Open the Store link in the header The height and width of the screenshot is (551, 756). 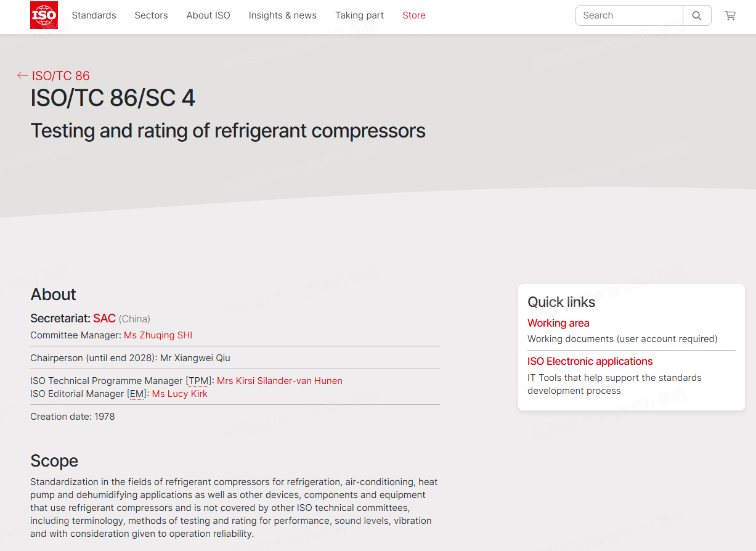coord(413,15)
